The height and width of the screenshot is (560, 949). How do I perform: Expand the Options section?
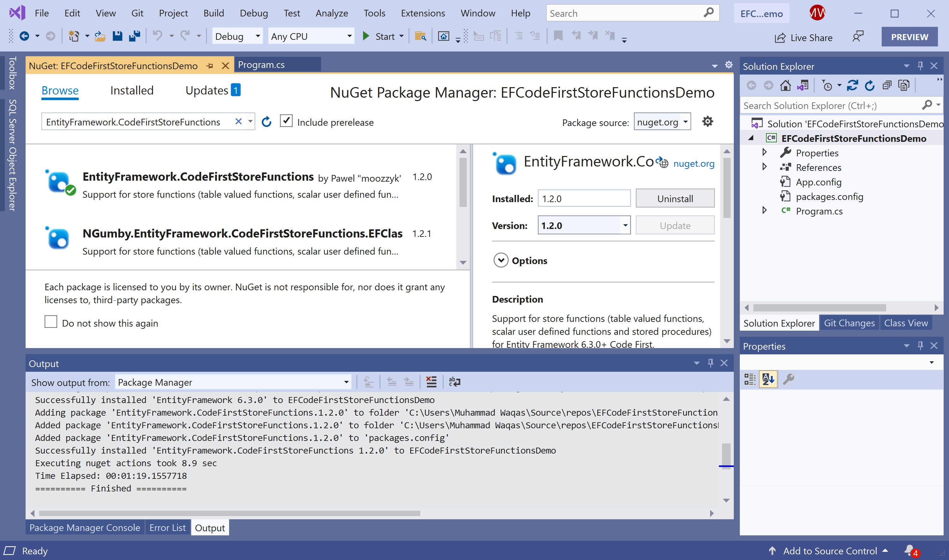point(501,260)
